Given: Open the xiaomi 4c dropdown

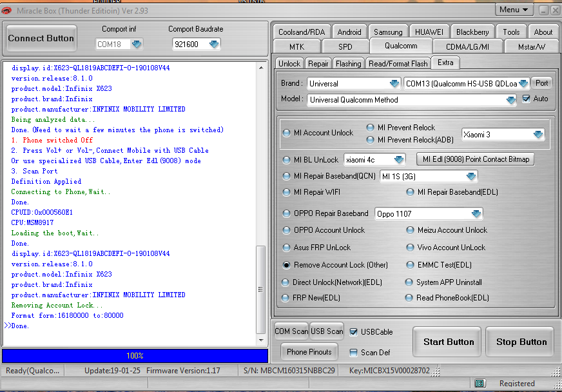Looking at the screenshot, I should pyautogui.click(x=398, y=160).
